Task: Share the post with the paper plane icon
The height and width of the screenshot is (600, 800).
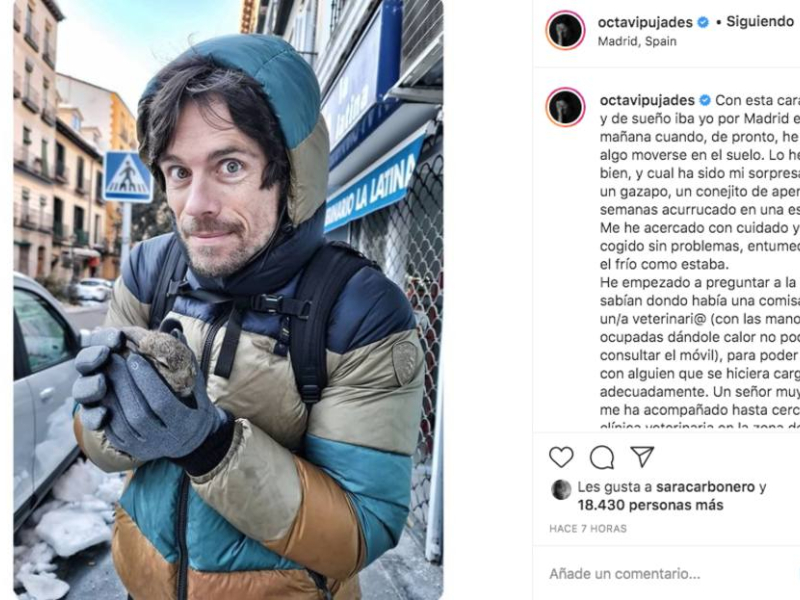Action: [x=642, y=456]
